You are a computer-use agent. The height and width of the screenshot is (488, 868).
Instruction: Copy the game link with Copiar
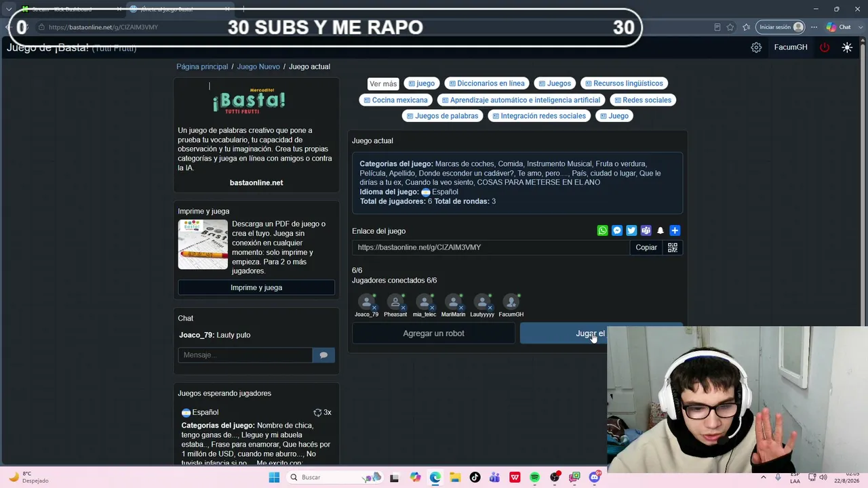[x=646, y=247]
